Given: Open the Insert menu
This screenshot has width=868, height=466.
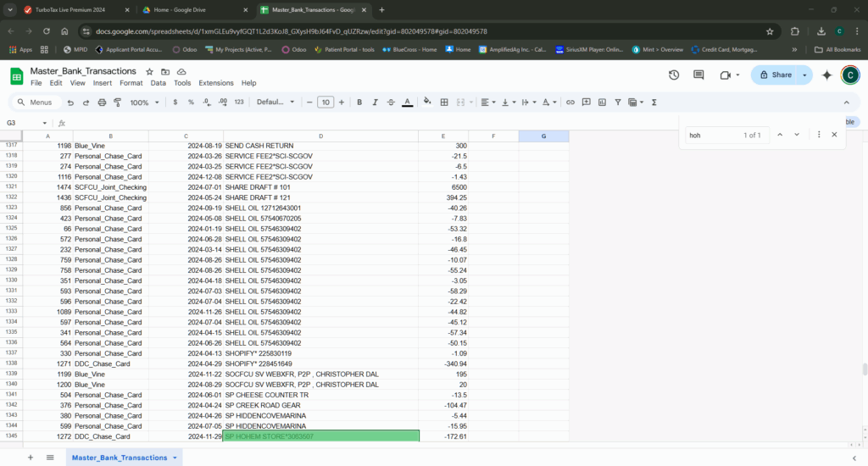Looking at the screenshot, I should click(103, 83).
